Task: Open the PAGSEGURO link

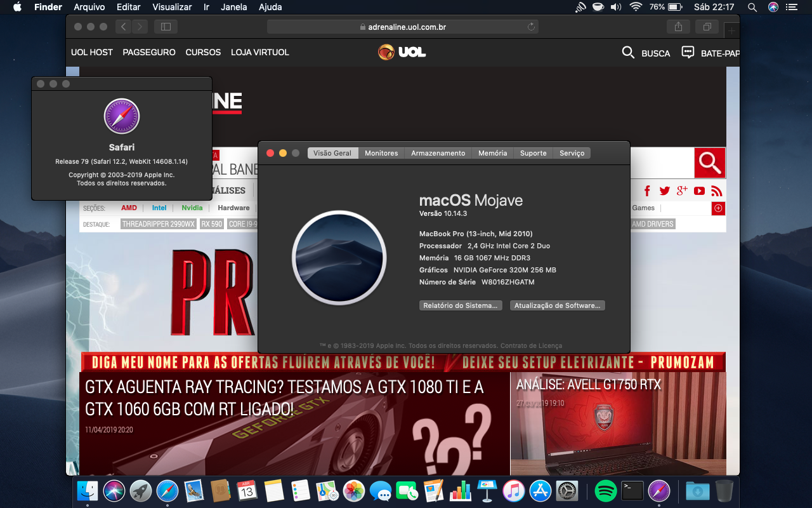Action: point(149,53)
